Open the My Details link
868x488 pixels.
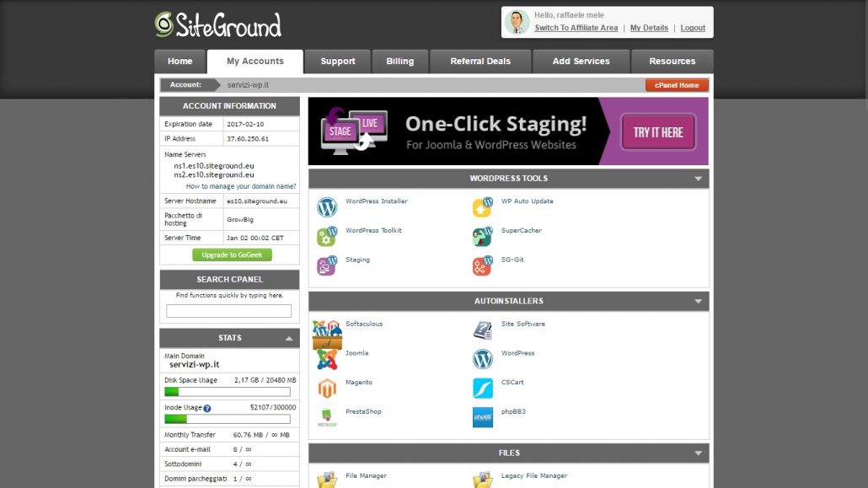tap(649, 28)
